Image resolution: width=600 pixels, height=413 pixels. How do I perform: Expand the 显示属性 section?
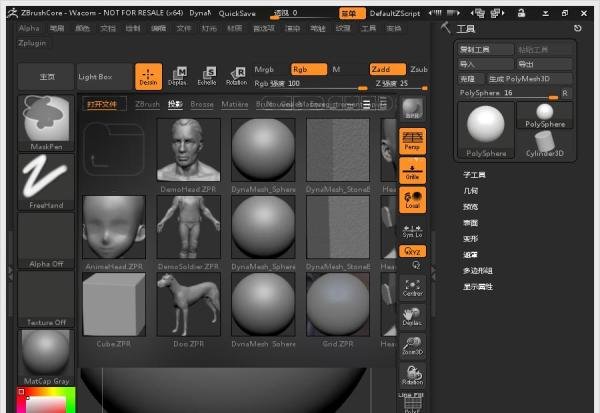[x=478, y=287]
